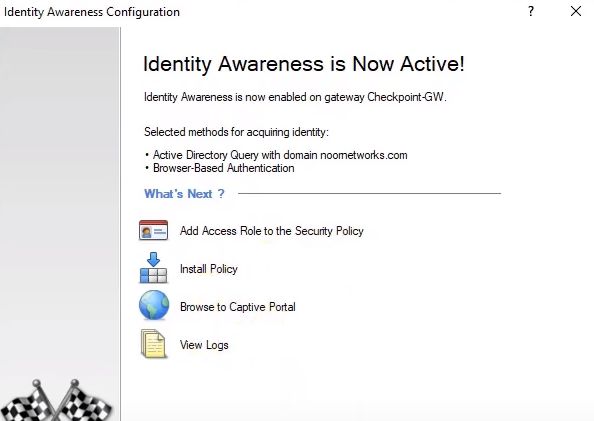The image size is (594, 421).
Task: Click the globe icon for Captive Portal
Action: (x=154, y=305)
